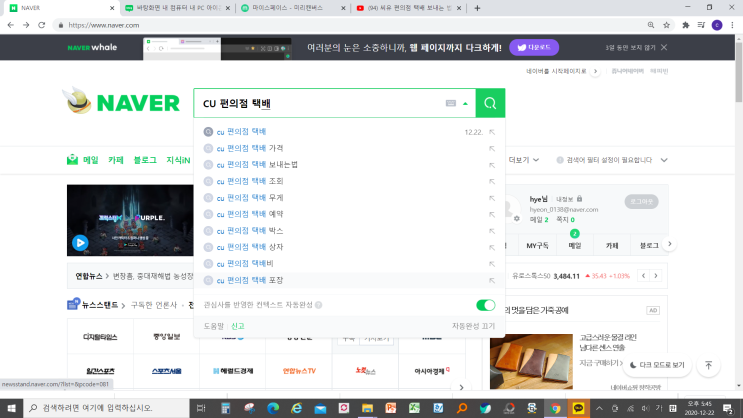
Task: Open 디지털타임스 press logo
Action: (x=100, y=337)
